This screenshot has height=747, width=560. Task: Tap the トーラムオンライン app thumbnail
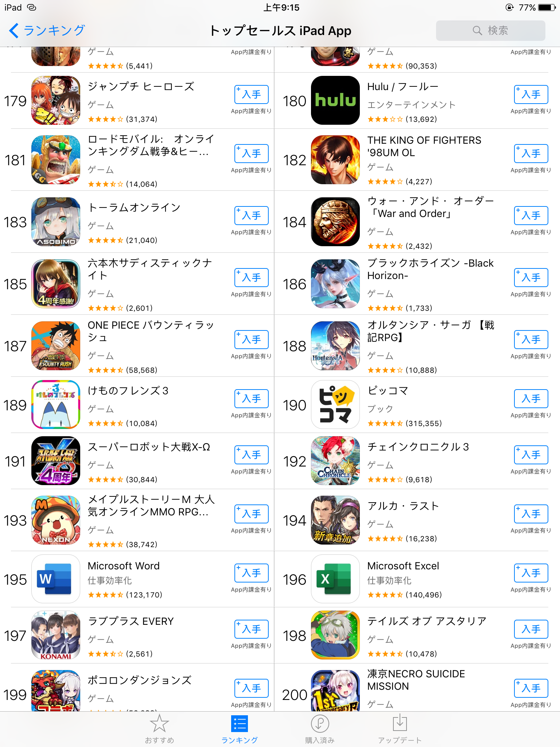coord(56,222)
